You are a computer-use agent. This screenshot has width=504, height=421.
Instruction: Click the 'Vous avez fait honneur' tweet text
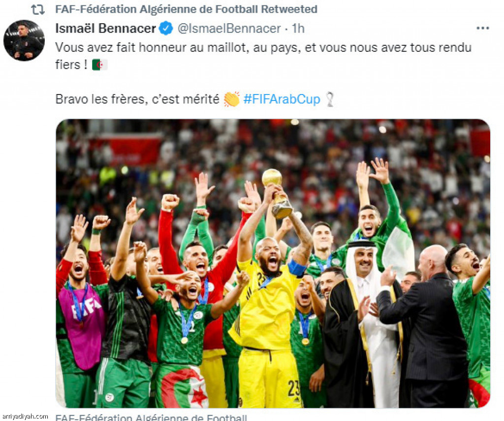click(263, 56)
